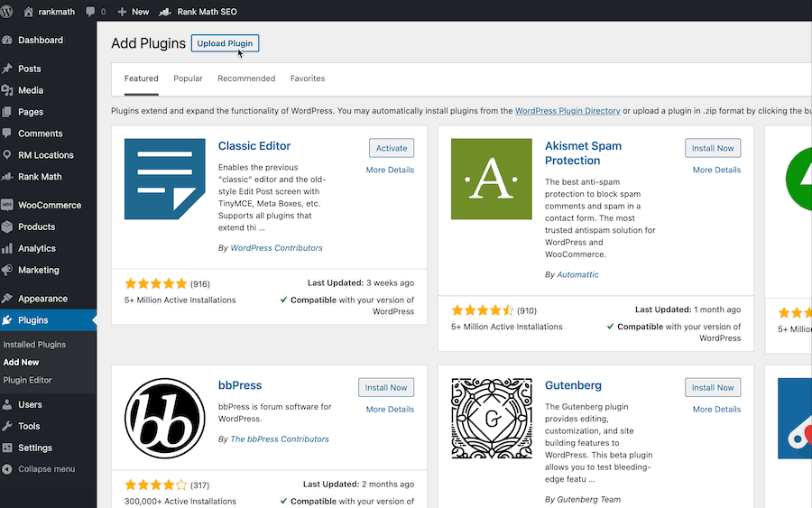
Task: Click 'Last Updated: 2 months ago' text
Action: tap(358, 485)
